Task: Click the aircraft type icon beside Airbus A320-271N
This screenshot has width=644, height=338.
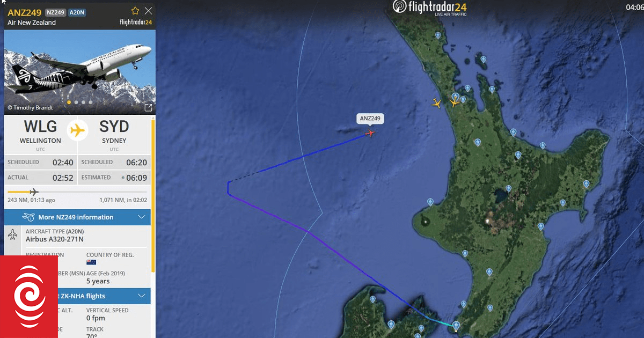Action: [13, 235]
